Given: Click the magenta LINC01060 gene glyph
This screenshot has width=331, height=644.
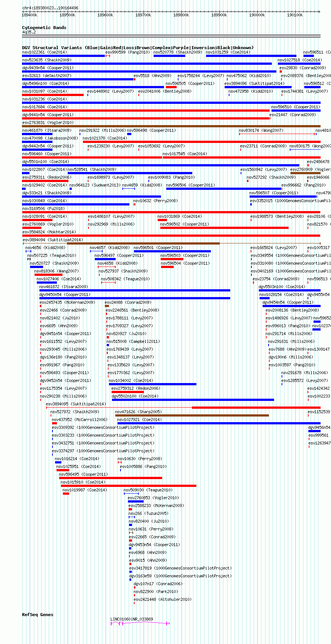Looking at the screenshot, I should [140, 623].
